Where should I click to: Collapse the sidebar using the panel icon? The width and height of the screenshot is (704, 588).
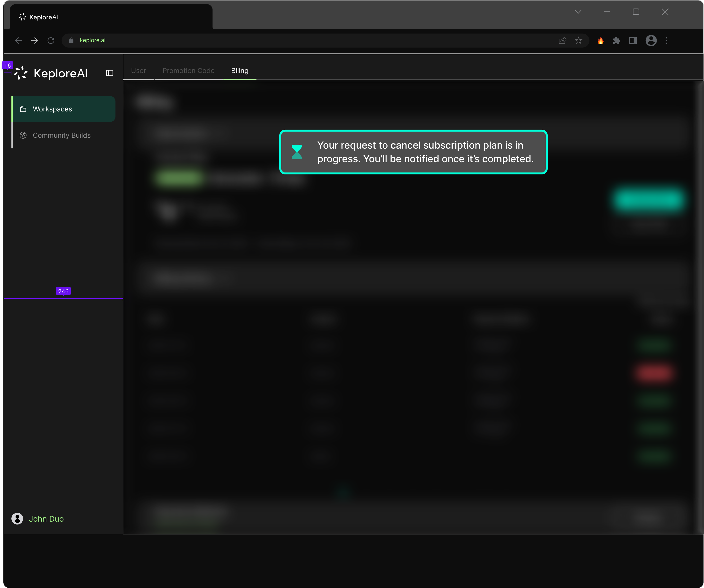coord(109,73)
